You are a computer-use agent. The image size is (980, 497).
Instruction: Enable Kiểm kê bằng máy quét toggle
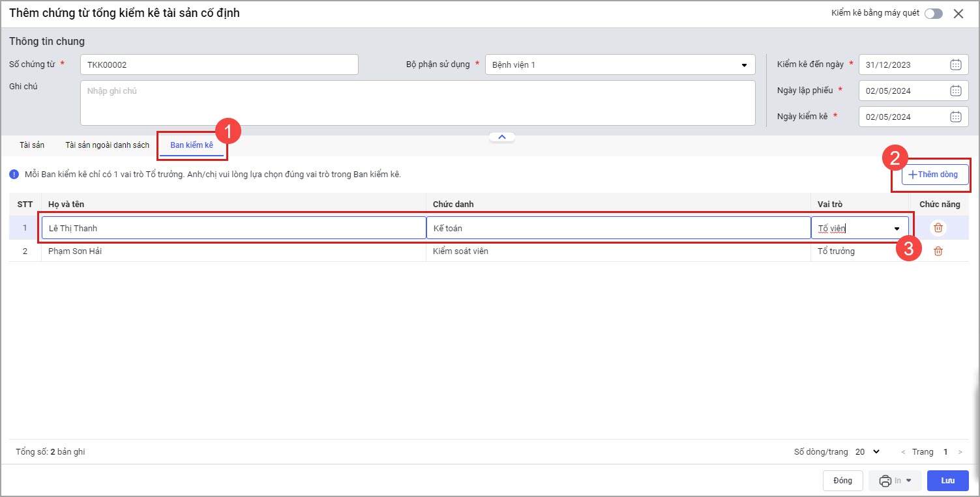click(933, 14)
